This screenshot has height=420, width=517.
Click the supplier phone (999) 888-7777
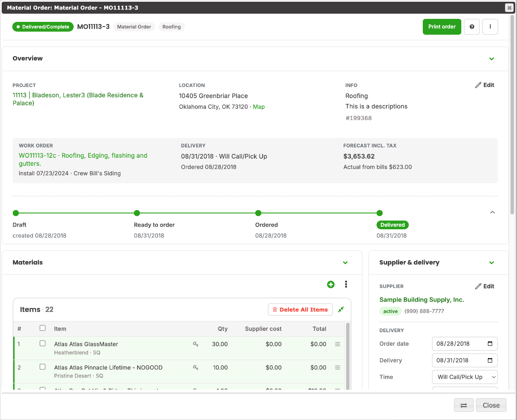tap(424, 311)
